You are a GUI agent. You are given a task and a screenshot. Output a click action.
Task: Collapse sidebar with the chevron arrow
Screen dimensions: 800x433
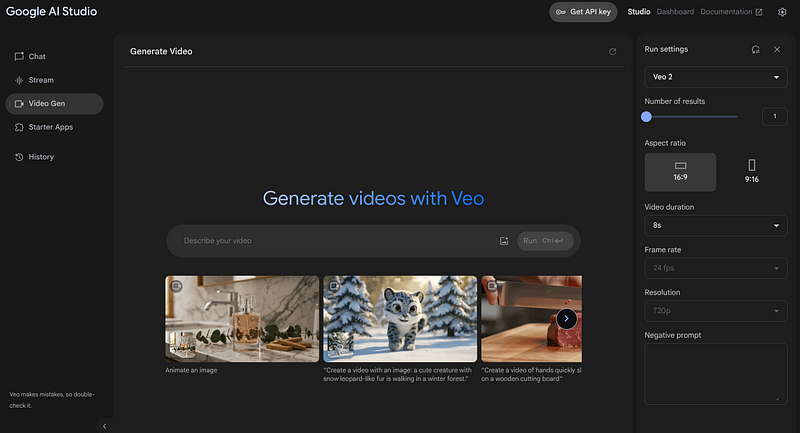[105, 426]
